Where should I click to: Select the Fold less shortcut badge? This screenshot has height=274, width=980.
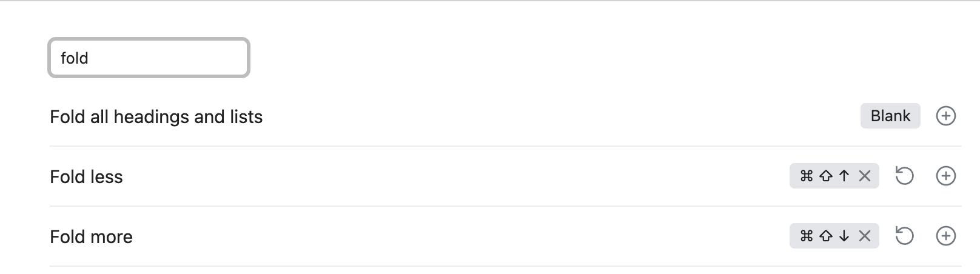click(834, 176)
